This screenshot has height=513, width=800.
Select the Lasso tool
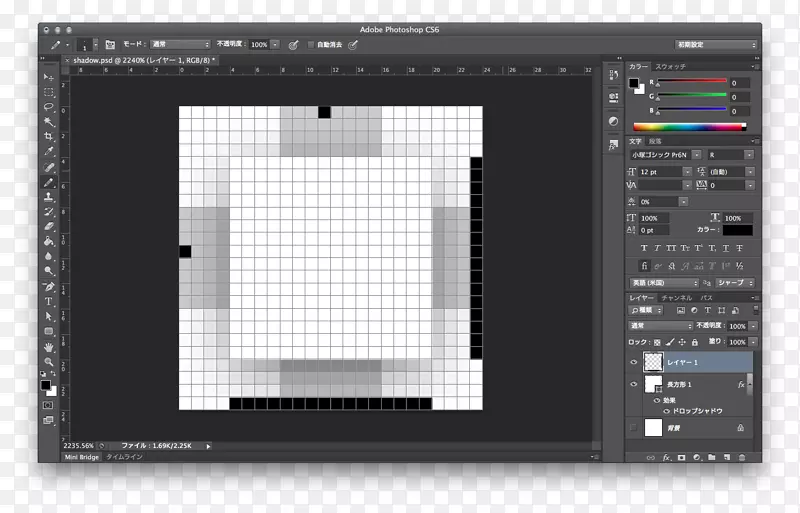[x=48, y=107]
